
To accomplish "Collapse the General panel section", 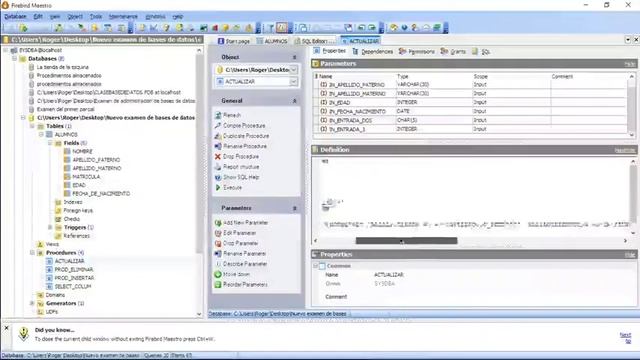I will pos(294,101).
